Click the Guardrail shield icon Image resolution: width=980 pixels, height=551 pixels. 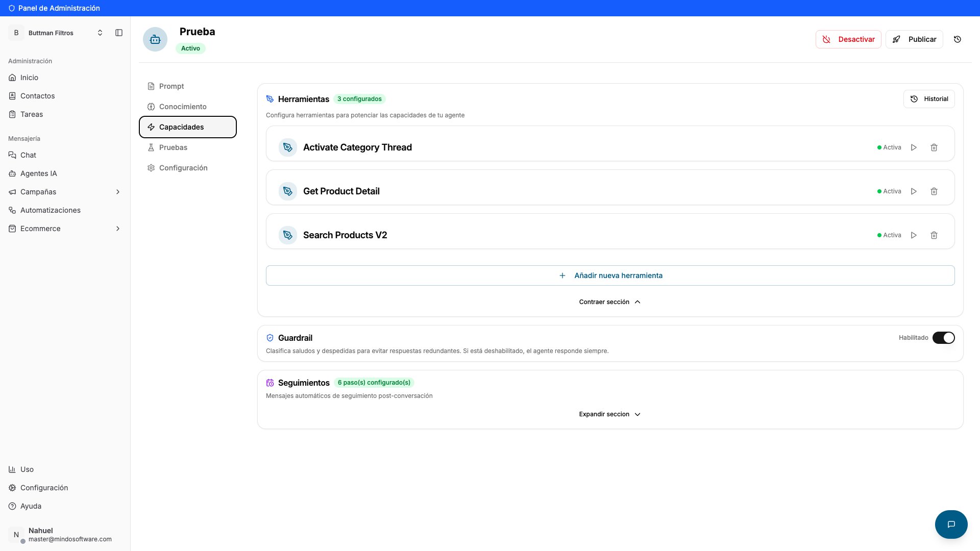(270, 338)
